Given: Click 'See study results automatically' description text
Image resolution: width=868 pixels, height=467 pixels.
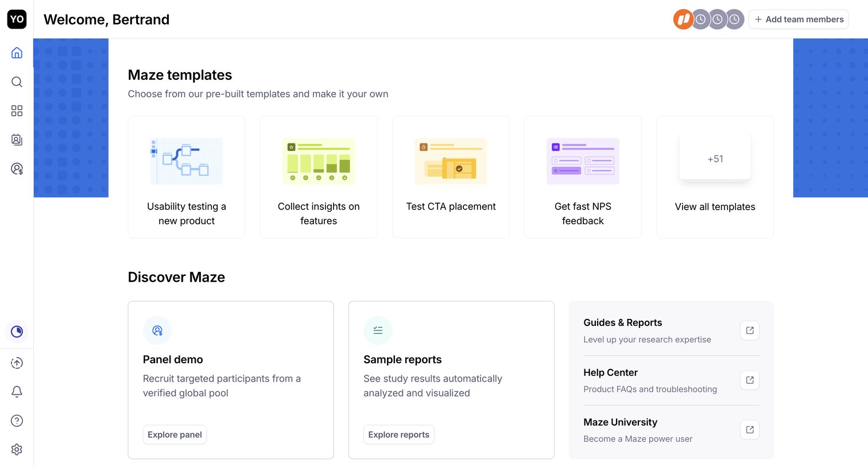Looking at the screenshot, I should tap(433, 386).
